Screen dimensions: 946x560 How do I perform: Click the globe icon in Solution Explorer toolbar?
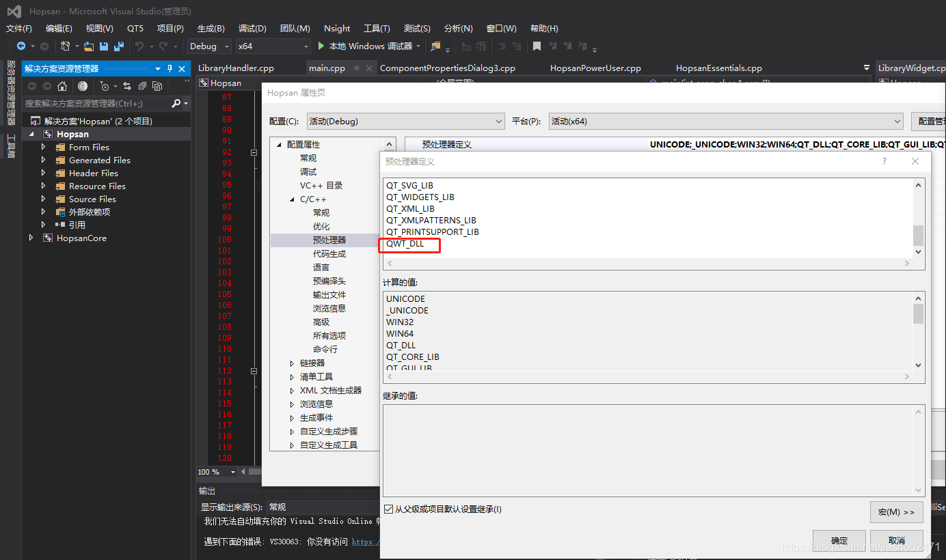[83, 86]
